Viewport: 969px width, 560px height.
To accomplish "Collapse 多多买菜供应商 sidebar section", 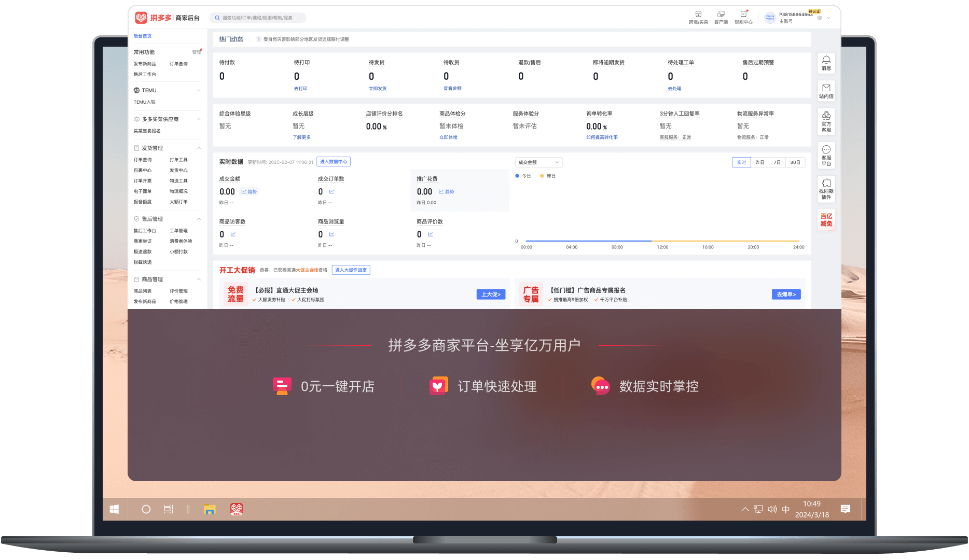I will (x=199, y=119).
